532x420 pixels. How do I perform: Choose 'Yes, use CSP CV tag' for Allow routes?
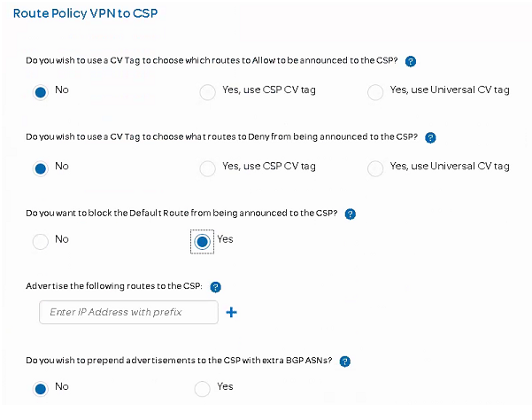(x=207, y=92)
